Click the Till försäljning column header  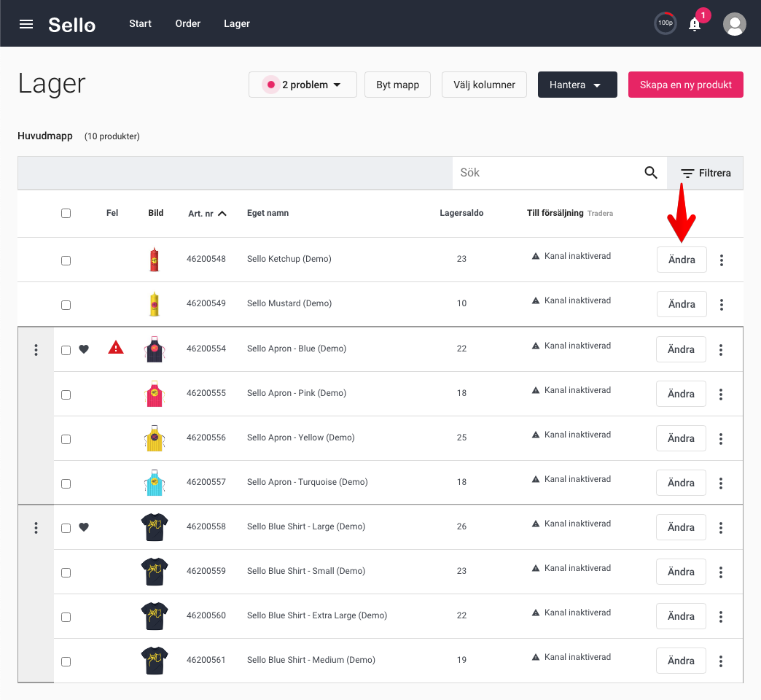pos(555,213)
